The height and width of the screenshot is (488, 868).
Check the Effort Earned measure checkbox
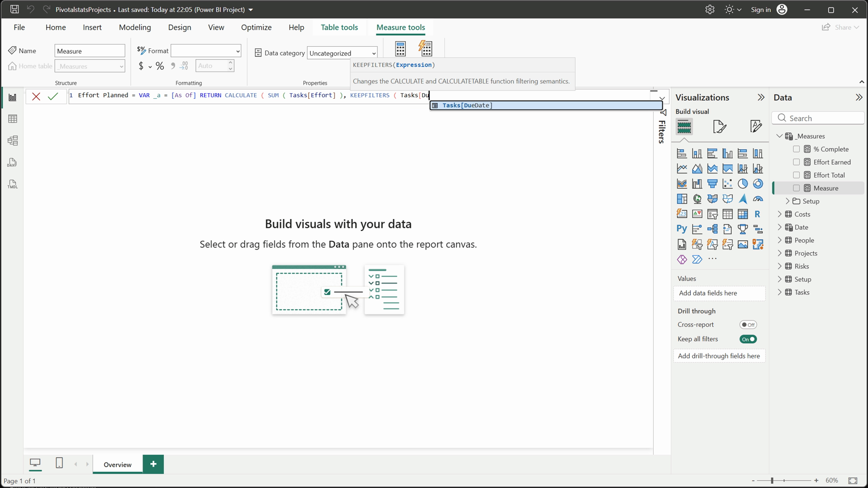796,162
